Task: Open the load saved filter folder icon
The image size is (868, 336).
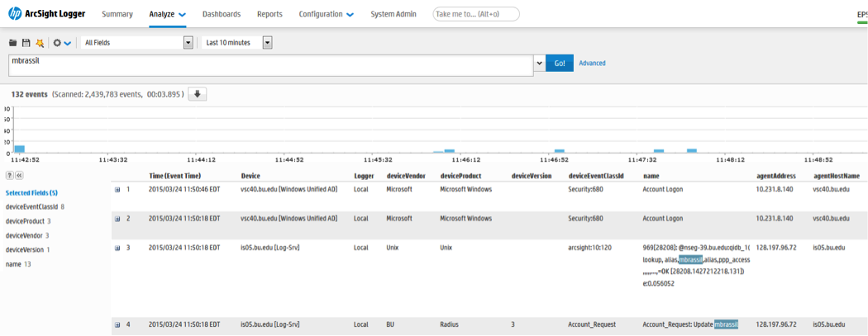Action: click(12, 43)
